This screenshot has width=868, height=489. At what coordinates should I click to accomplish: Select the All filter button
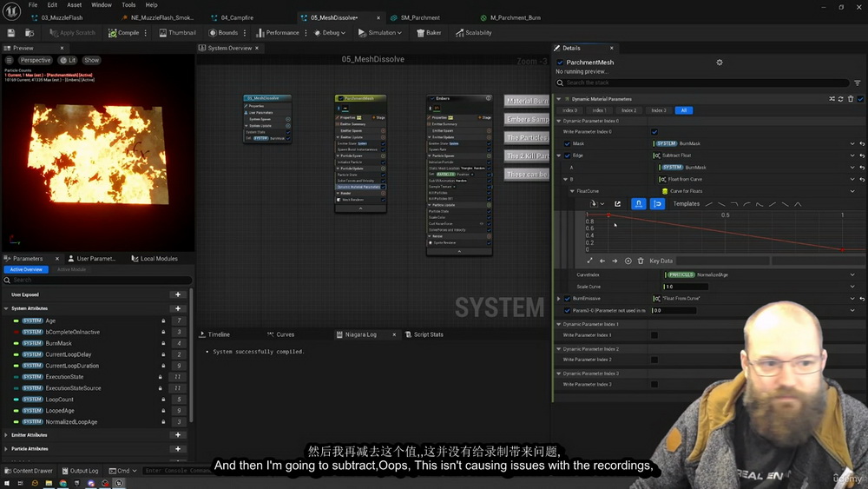684,110
